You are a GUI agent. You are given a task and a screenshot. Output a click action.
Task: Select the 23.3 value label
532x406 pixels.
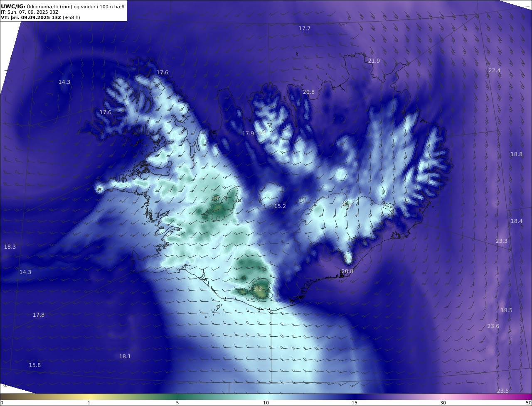pyautogui.click(x=502, y=241)
